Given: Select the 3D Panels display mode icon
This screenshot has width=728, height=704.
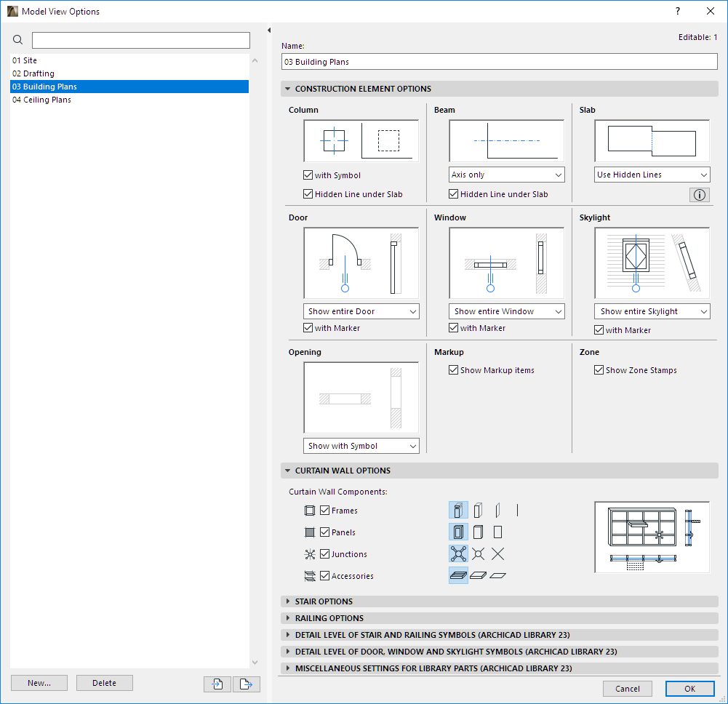Looking at the screenshot, I should click(458, 532).
